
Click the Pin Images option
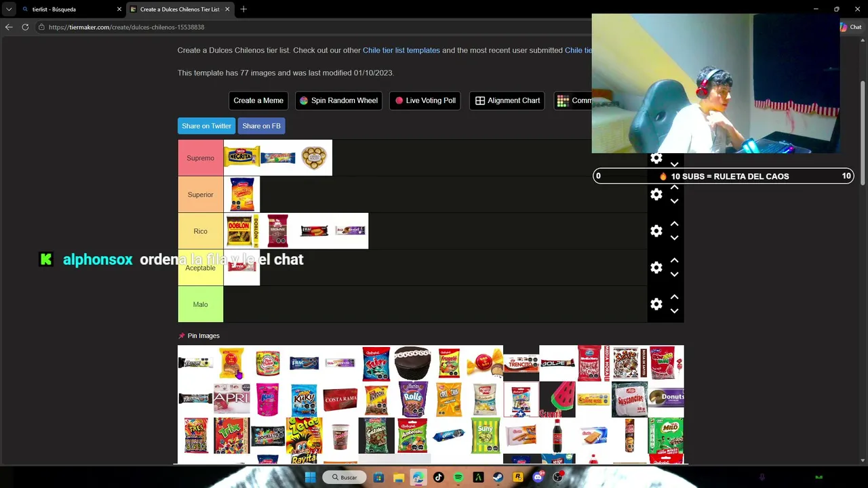pos(199,335)
